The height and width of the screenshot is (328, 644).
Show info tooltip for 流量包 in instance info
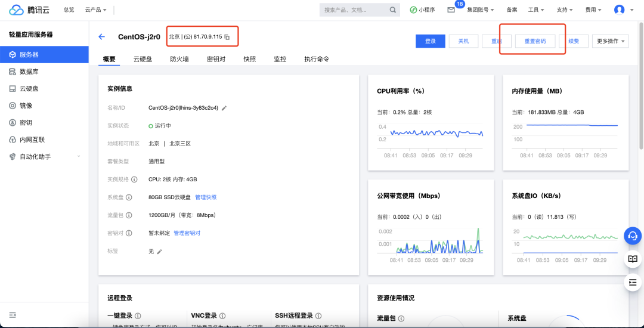tap(129, 215)
